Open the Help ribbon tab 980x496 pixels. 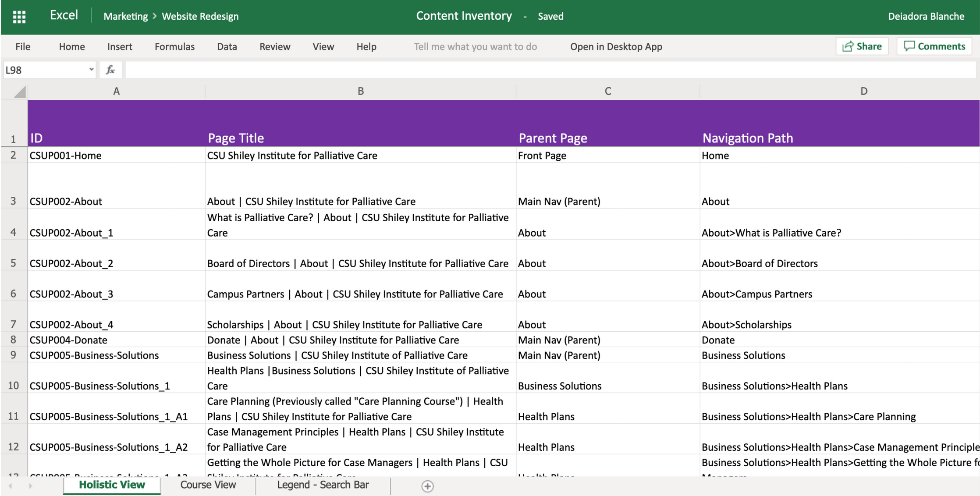(366, 46)
